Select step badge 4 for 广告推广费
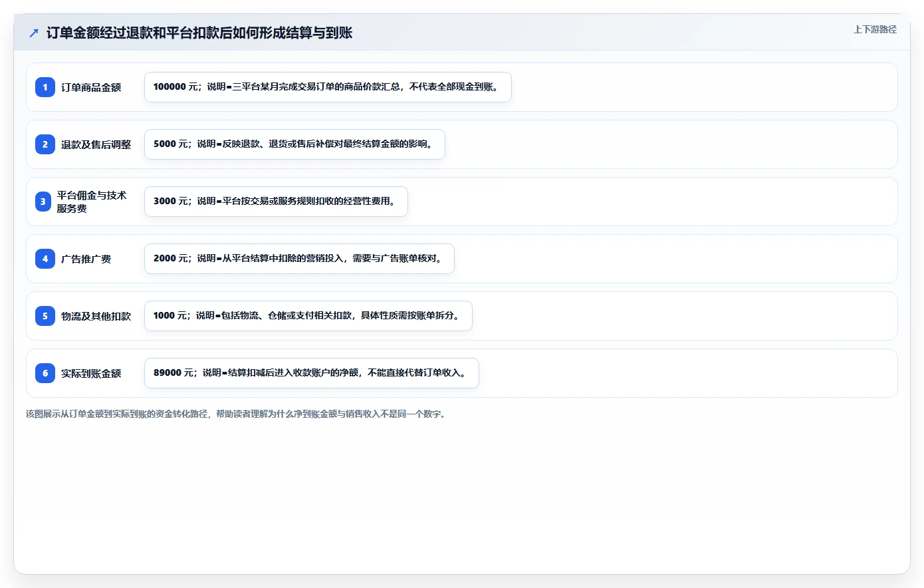 click(45, 259)
